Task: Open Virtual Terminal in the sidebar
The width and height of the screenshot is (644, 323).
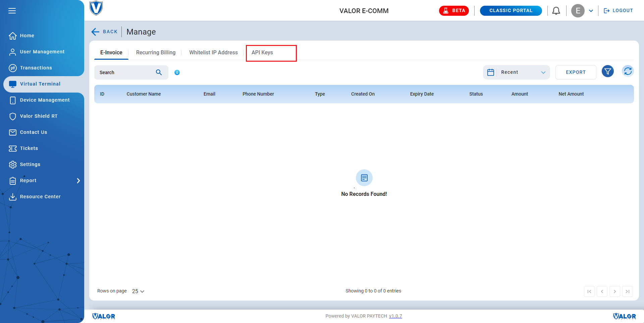Action: [x=44, y=84]
